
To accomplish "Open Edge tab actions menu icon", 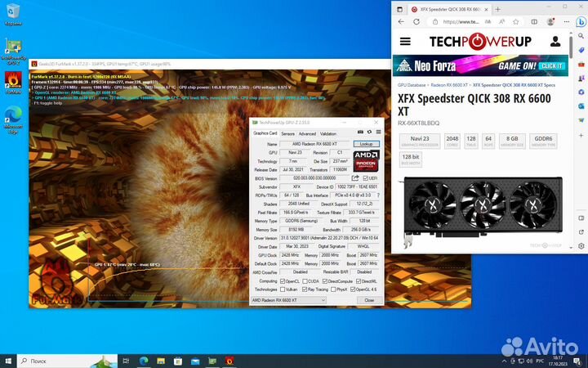I will pos(399,9).
